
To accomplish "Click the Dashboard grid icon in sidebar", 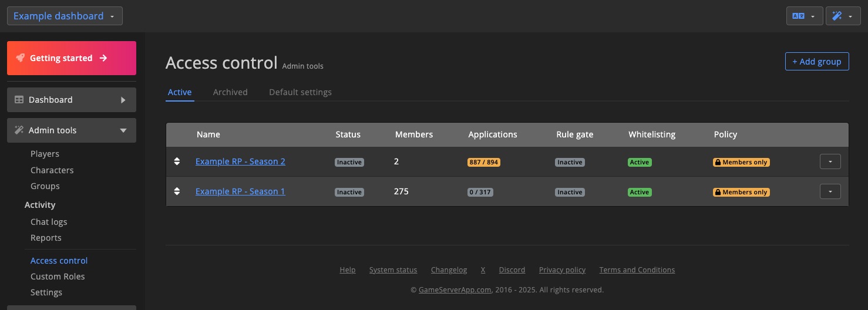I will (x=19, y=100).
